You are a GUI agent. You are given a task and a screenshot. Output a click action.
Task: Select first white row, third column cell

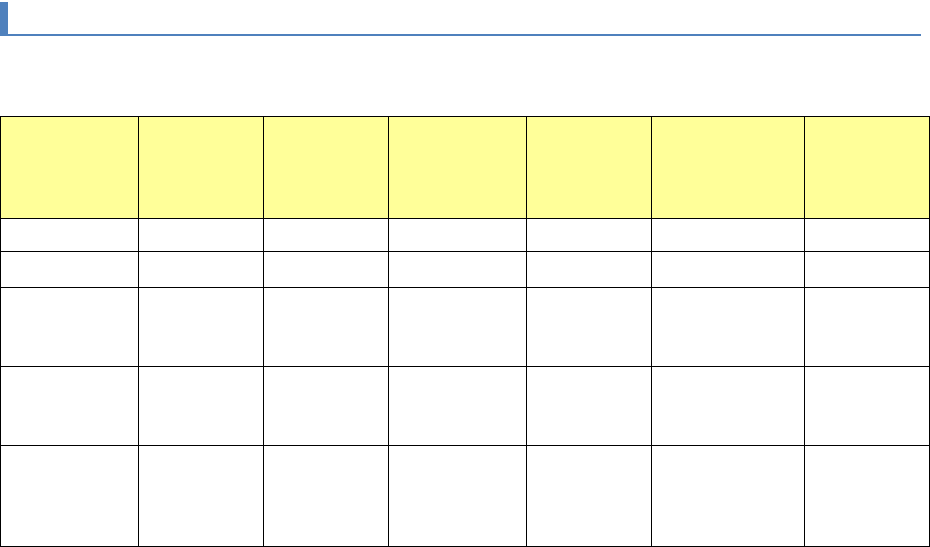click(326, 235)
